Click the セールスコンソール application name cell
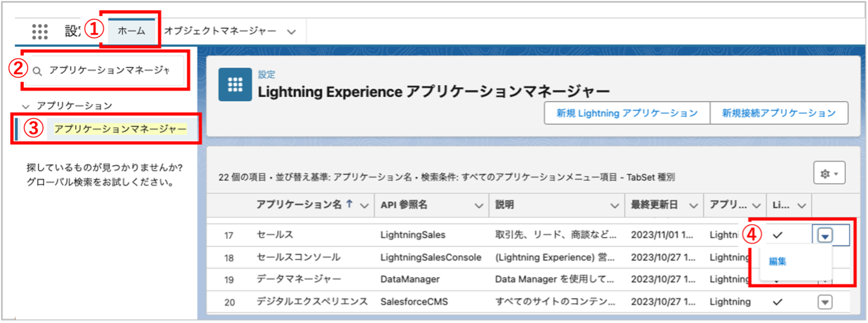Screen dimensions: 868x323 click(x=298, y=257)
